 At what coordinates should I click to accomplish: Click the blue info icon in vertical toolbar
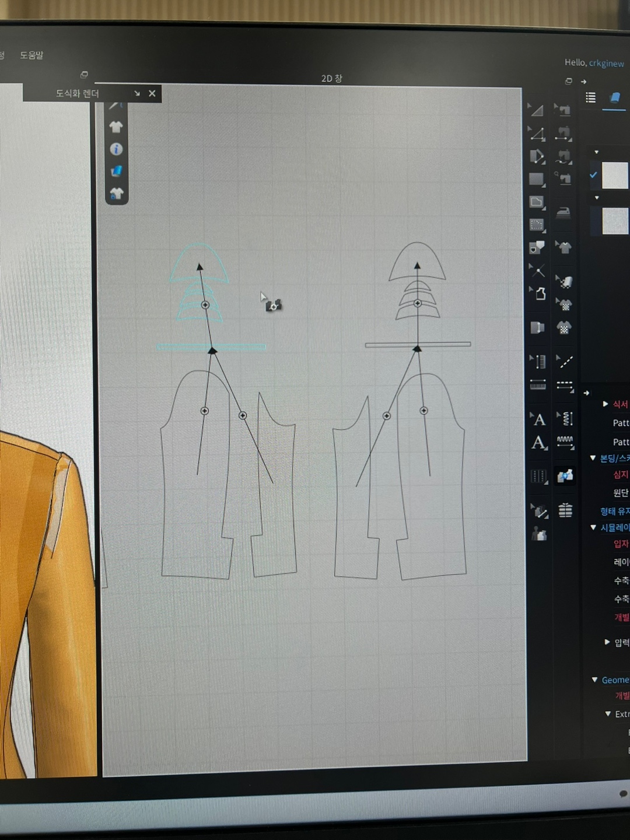[x=116, y=149]
